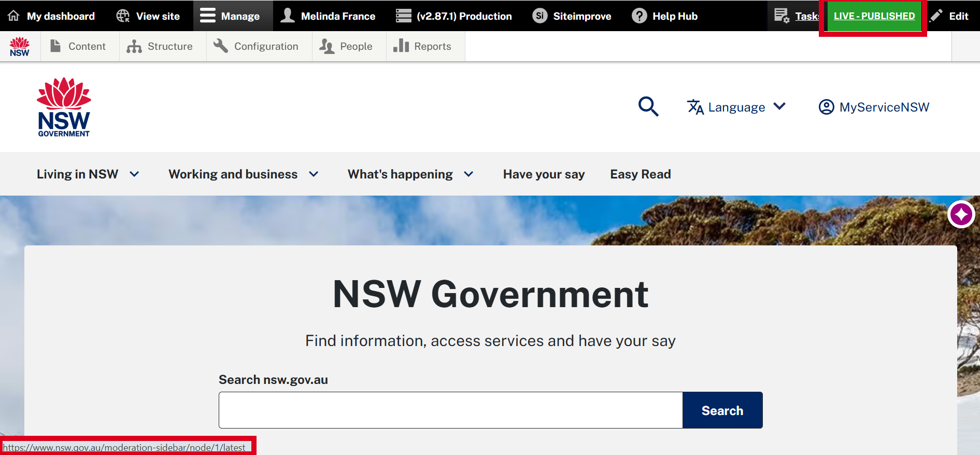The image size is (980, 455).
Task: Open My dashboard home icon
Action: click(14, 16)
